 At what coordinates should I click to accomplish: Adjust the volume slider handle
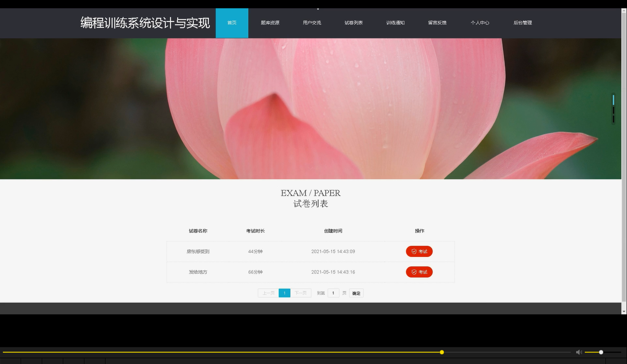[x=601, y=352]
